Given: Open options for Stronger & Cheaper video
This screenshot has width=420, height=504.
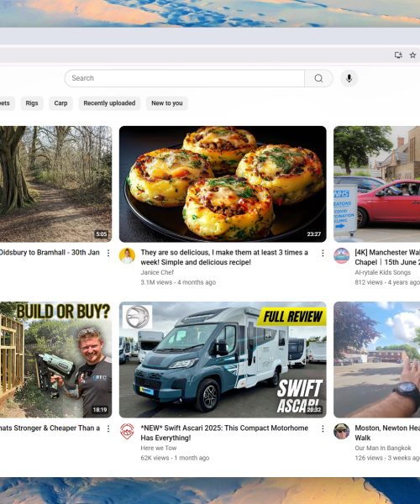Looking at the screenshot, I should [108, 428].
